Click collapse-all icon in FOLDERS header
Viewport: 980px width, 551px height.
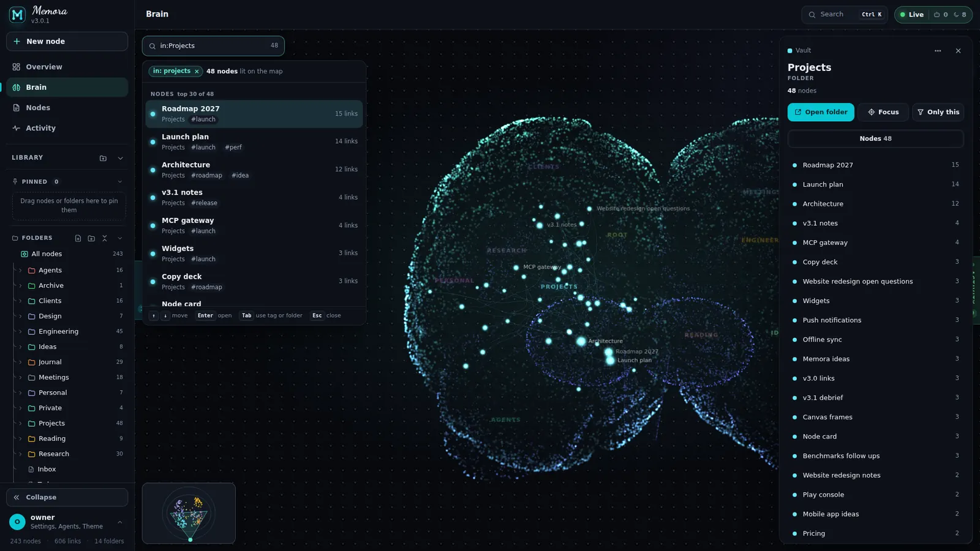105,238
